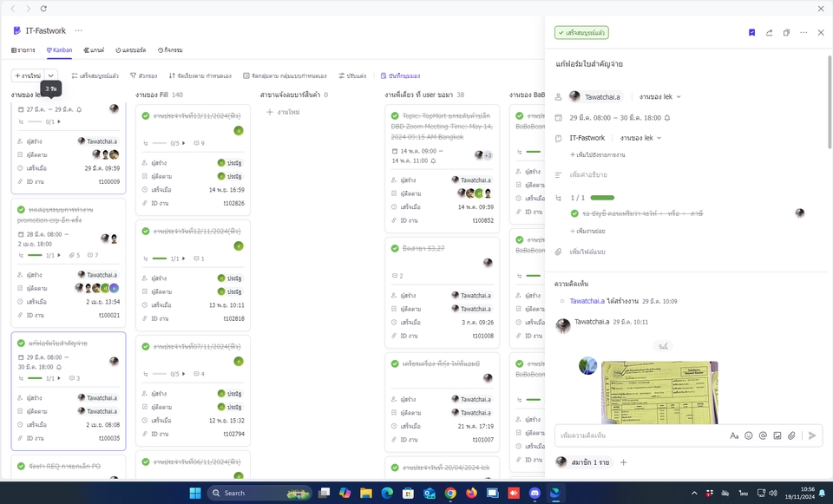The width and height of the screenshot is (833, 504).
Task: Open group by (จัดกลุ่มตาม) control
Action: pos(285,76)
